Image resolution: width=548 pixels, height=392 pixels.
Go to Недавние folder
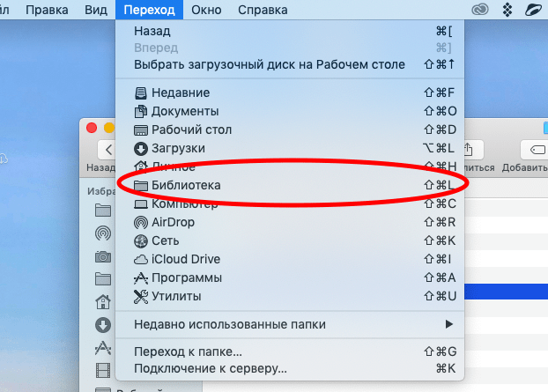point(290,92)
